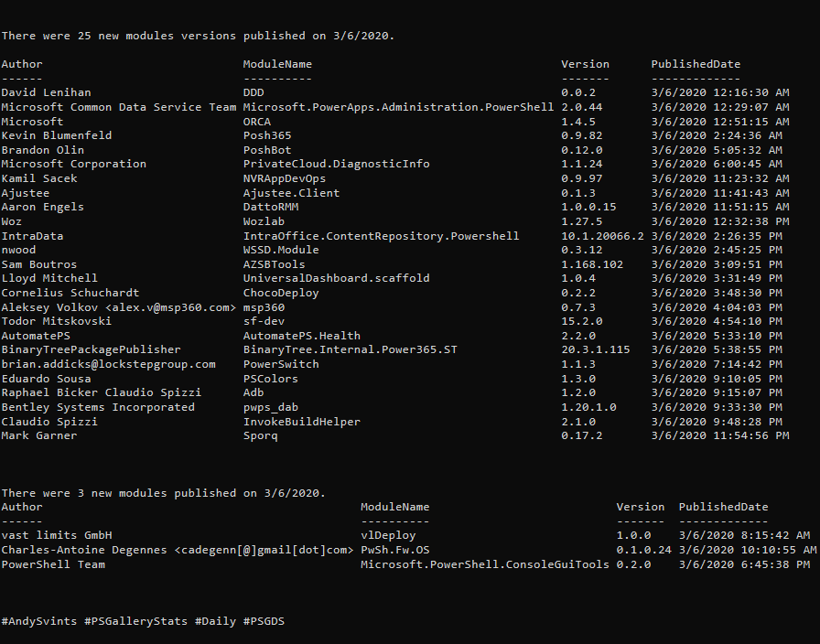Image resolution: width=820 pixels, height=644 pixels.
Task: Click module name "NVRAppDevOps"
Action: tap(285, 178)
